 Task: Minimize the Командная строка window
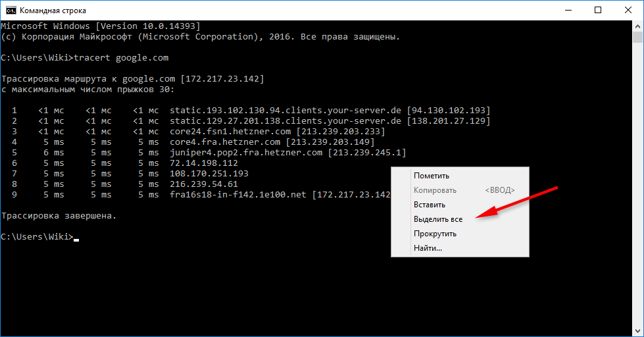pyautogui.click(x=567, y=11)
